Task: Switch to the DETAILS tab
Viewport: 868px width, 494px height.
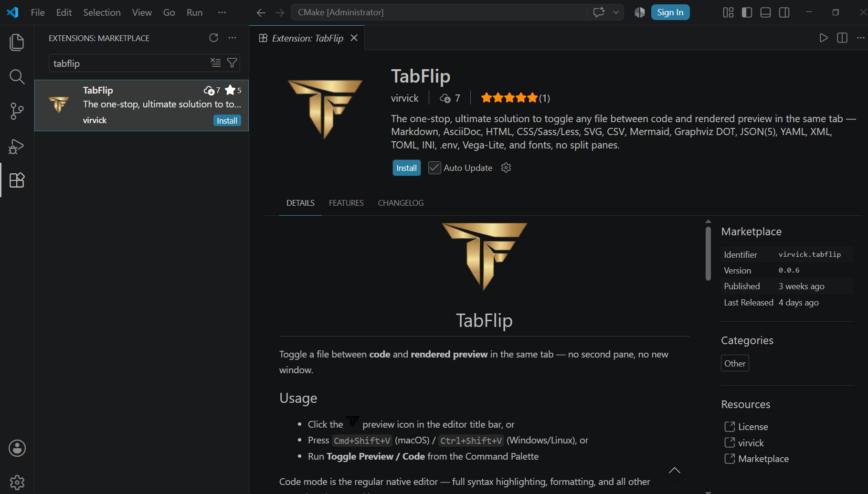Action: point(300,203)
